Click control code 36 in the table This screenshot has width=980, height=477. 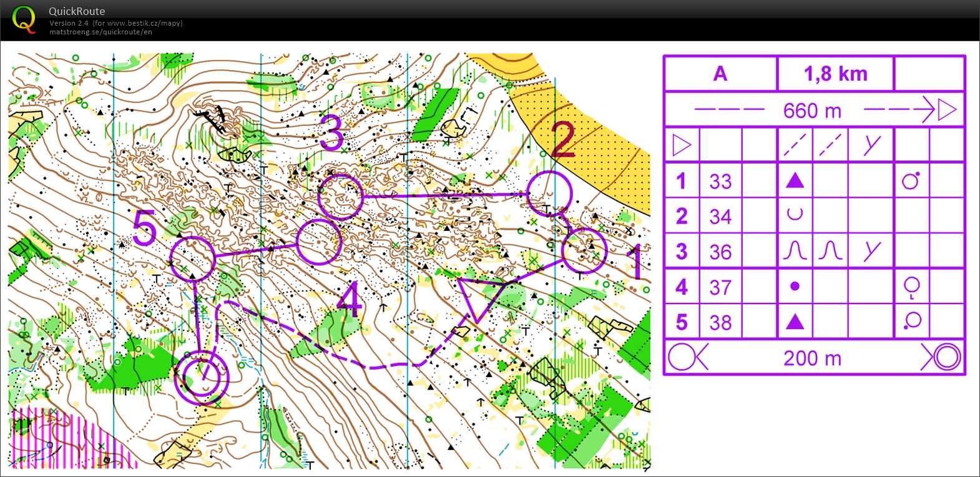point(720,252)
